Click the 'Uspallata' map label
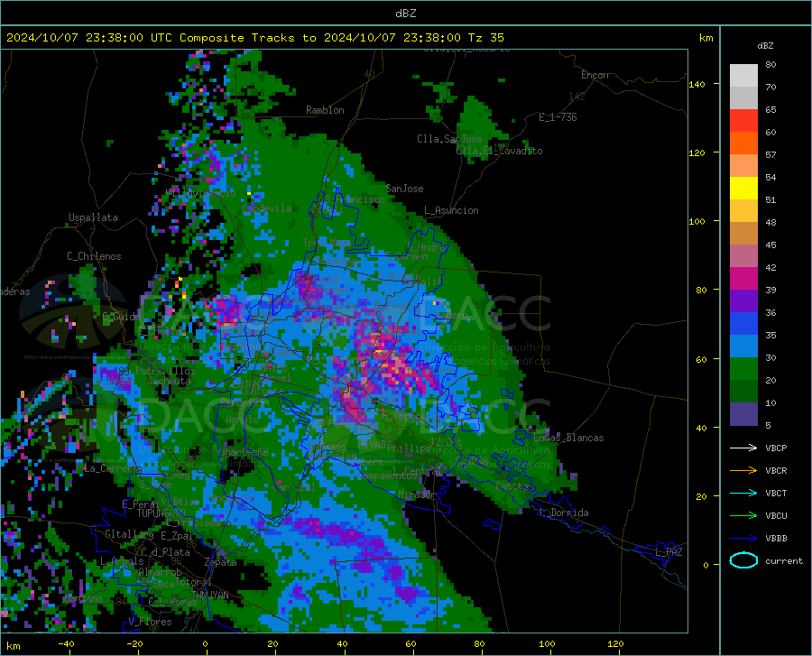812x656 pixels. pyautogui.click(x=93, y=217)
